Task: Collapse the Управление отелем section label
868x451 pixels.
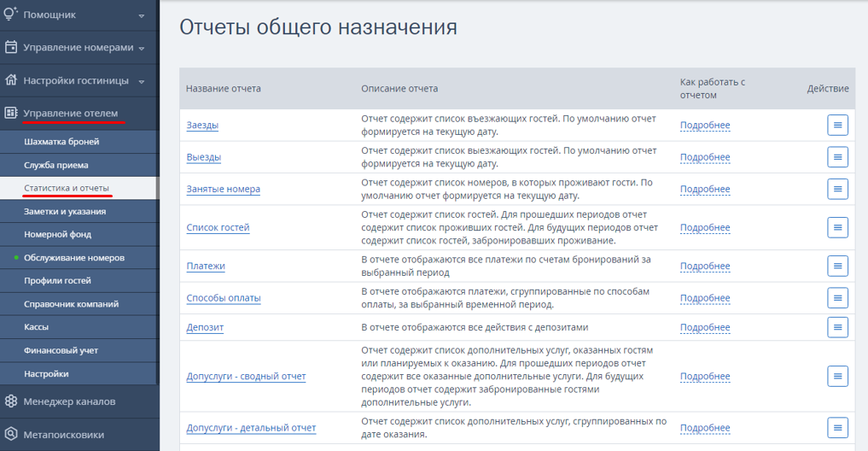Action: [x=70, y=113]
